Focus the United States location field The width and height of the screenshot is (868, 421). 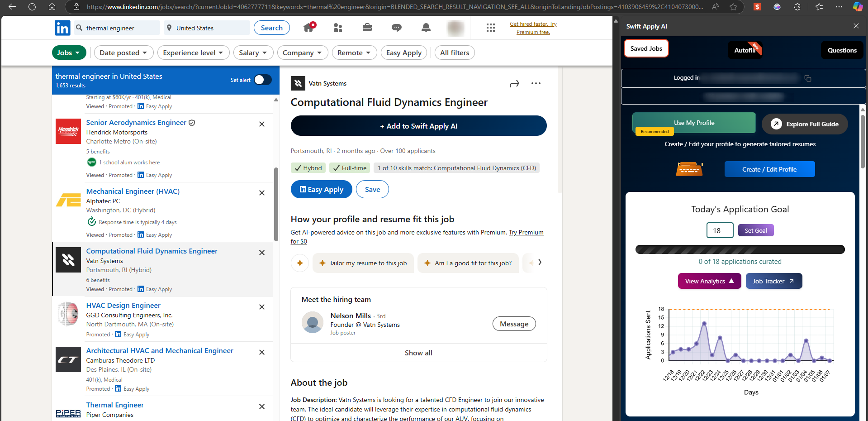tap(207, 28)
